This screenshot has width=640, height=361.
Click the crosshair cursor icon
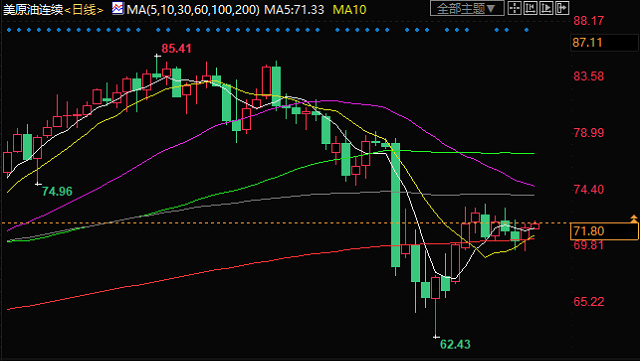coord(515,8)
